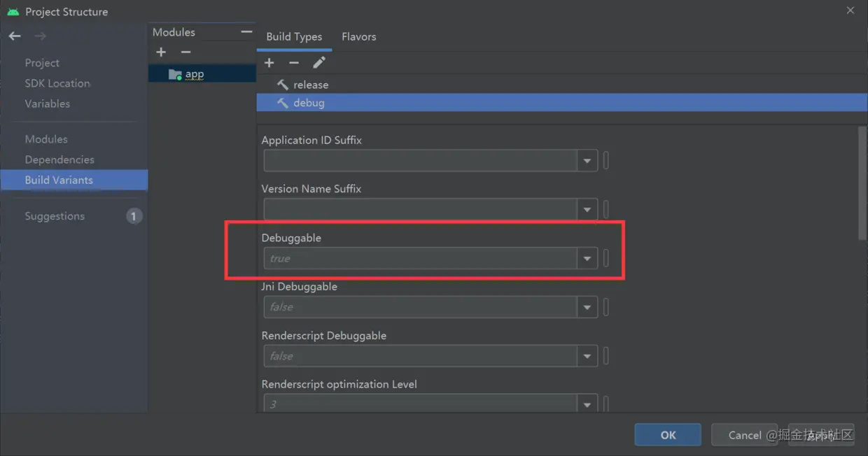
Task: Click the Debuggable label
Action: pyautogui.click(x=291, y=238)
